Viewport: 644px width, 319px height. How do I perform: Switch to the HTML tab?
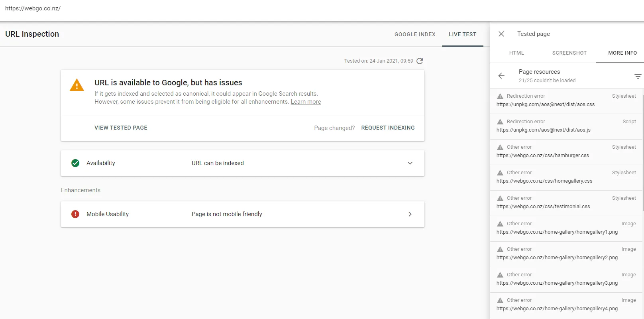click(x=516, y=53)
